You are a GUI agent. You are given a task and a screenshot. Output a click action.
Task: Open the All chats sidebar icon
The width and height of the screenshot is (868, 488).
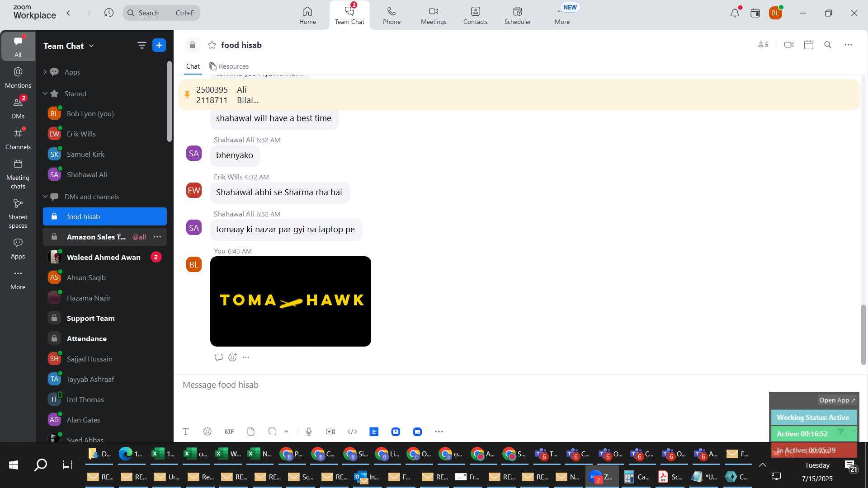[x=18, y=46]
